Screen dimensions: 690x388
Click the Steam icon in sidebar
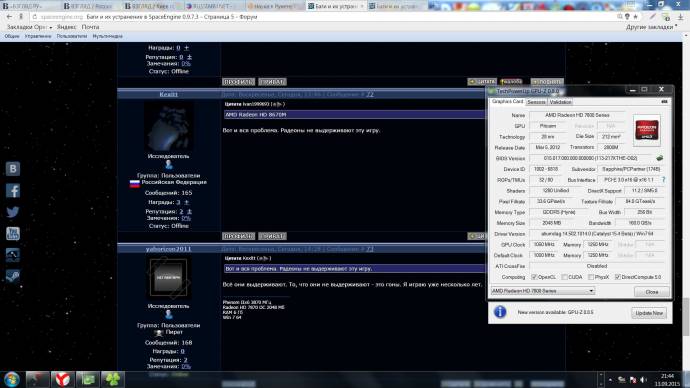click(x=13, y=276)
